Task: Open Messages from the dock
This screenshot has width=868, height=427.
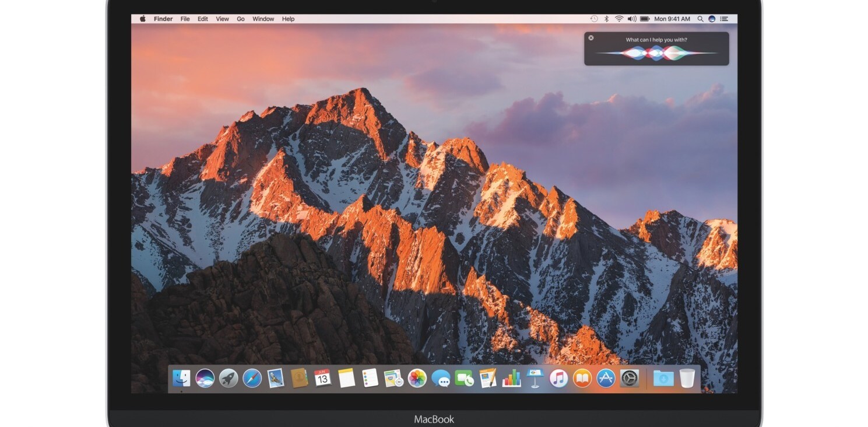Action: click(x=441, y=379)
